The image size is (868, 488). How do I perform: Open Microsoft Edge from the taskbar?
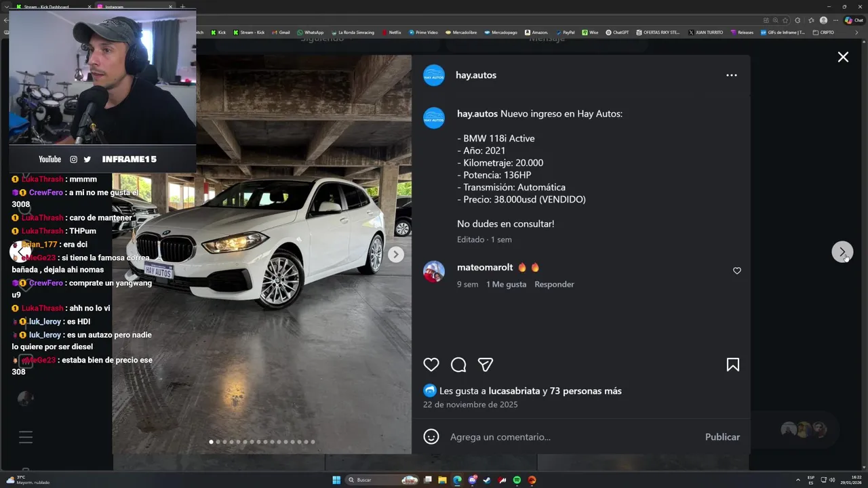pos(457,480)
